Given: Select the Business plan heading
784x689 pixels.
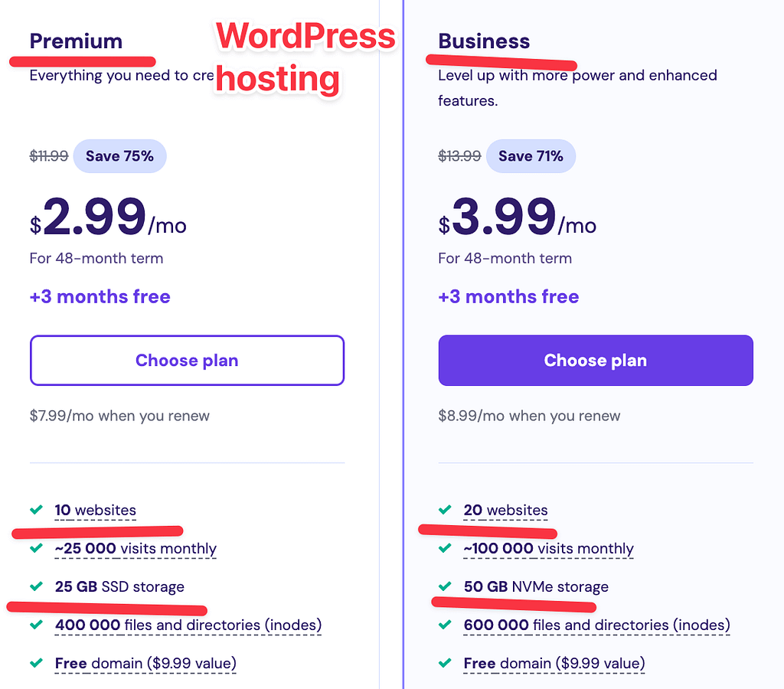Looking at the screenshot, I should (482, 42).
